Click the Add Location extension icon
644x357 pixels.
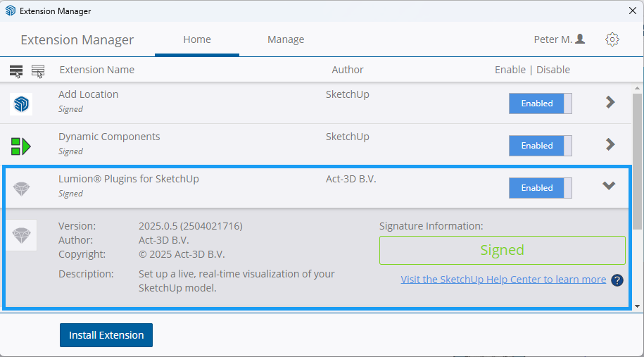click(21, 104)
